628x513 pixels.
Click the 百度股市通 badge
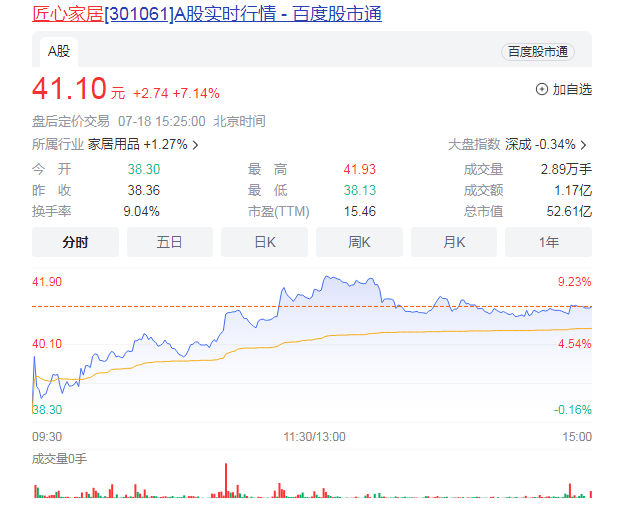click(x=537, y=51)
